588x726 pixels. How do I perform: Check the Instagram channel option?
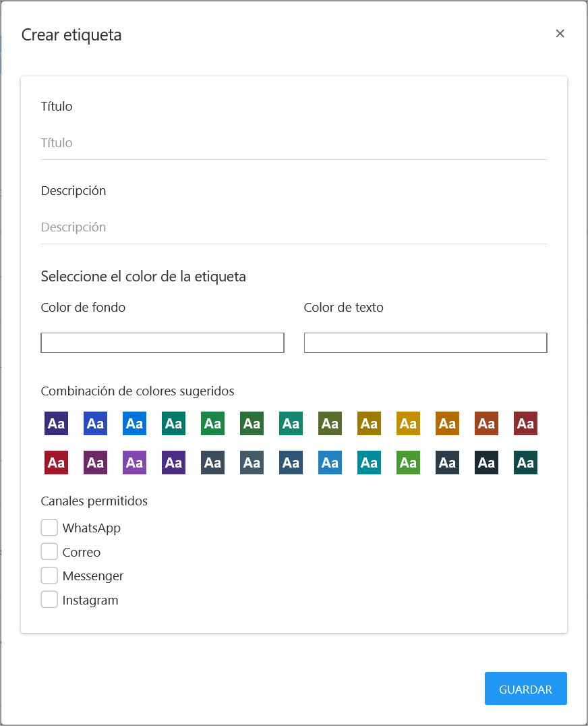click(x=49, y=598)
